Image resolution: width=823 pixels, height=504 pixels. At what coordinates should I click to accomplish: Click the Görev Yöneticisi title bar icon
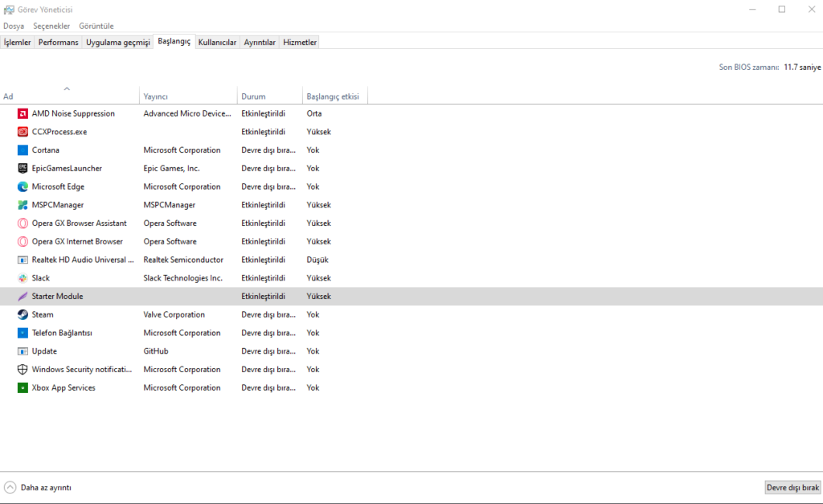click(9, 10)
